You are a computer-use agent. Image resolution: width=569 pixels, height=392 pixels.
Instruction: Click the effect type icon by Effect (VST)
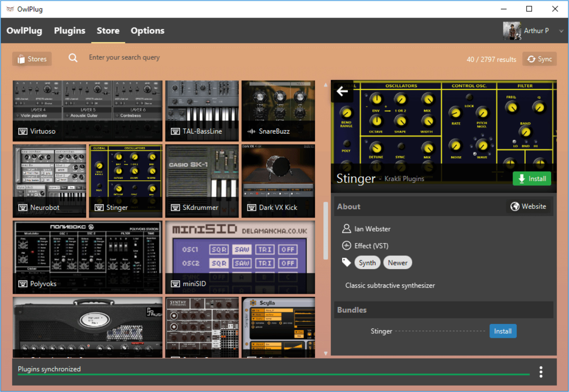(x=346, y=246)
